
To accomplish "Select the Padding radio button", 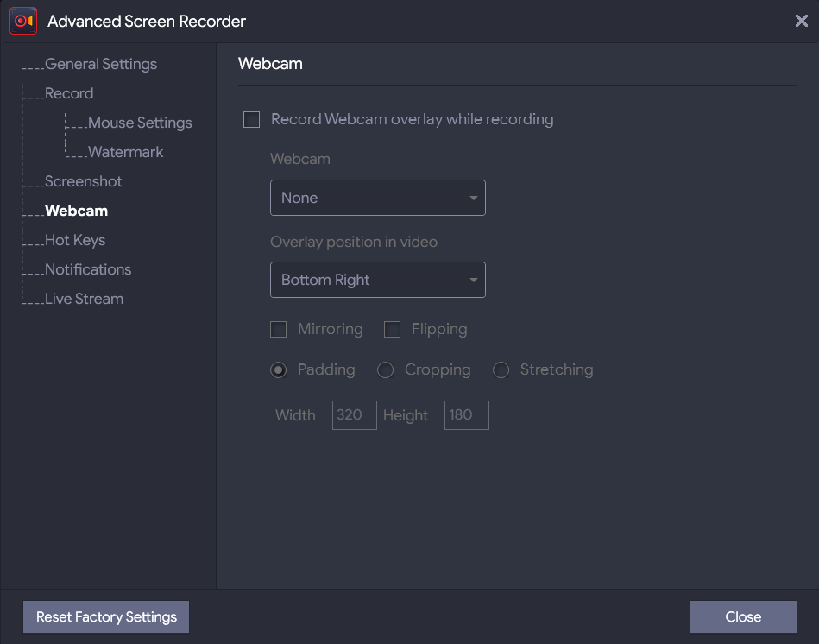I will 278,369.
